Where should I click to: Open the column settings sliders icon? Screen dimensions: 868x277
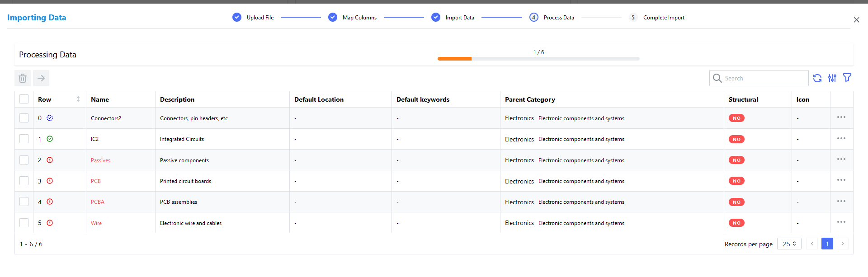coord(832,78)
